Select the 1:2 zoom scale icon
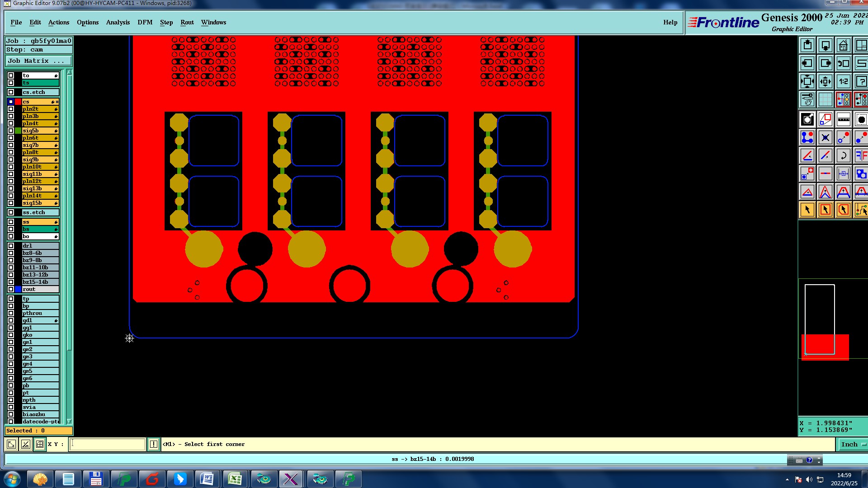The height and width of the screenshot is (488, 868). tap(843, 82)
